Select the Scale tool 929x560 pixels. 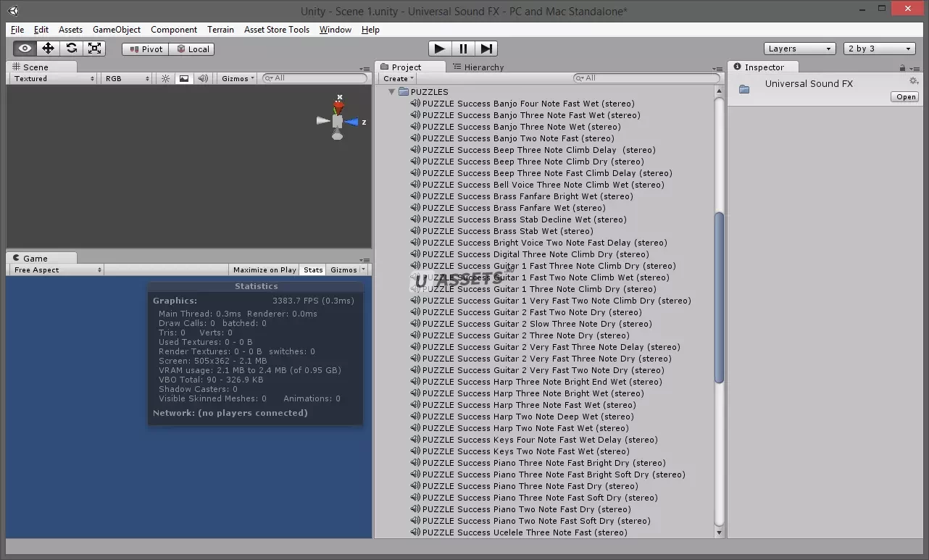94,49
